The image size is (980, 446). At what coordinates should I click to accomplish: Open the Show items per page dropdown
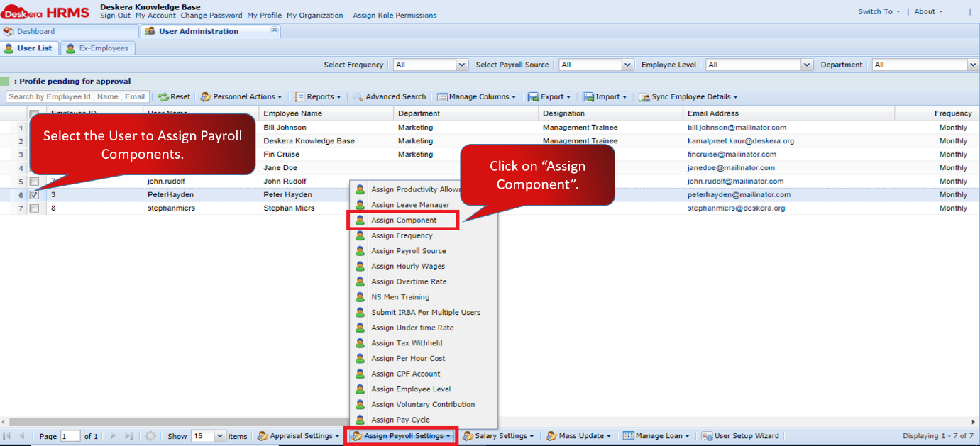(x=220, y=436)
